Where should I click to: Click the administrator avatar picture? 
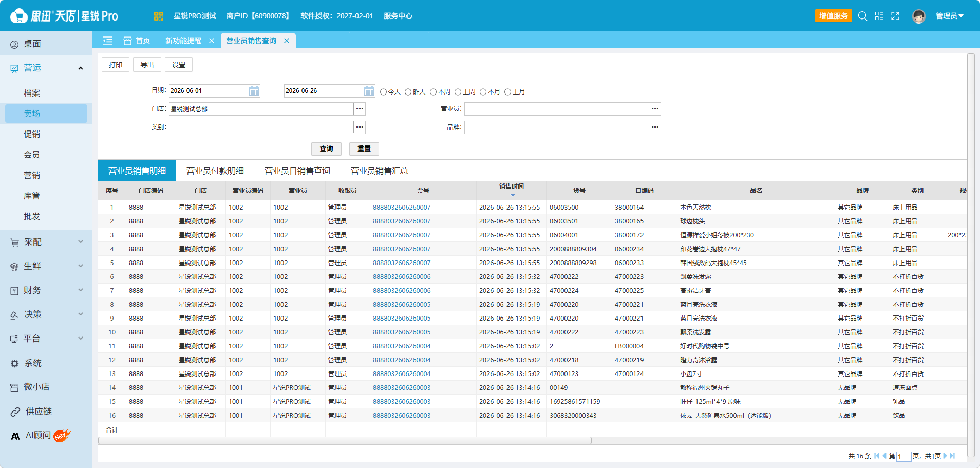point(919,16)
